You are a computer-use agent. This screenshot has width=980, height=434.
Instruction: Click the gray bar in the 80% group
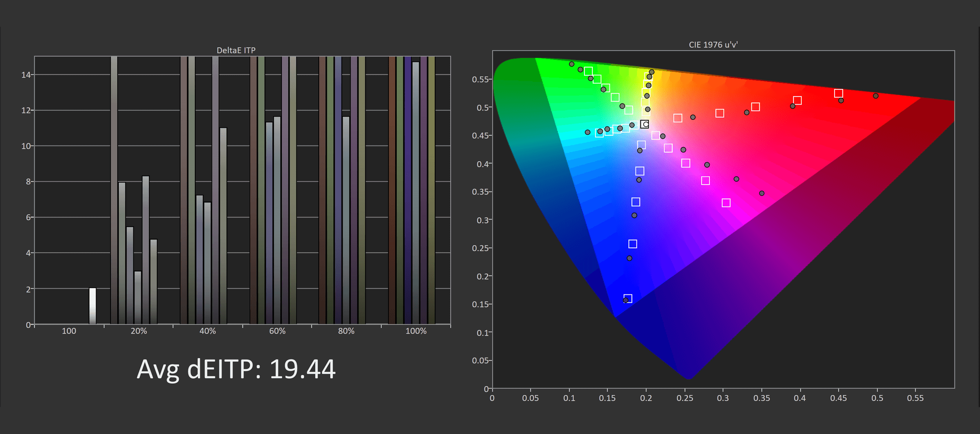(x=346, y=220)
